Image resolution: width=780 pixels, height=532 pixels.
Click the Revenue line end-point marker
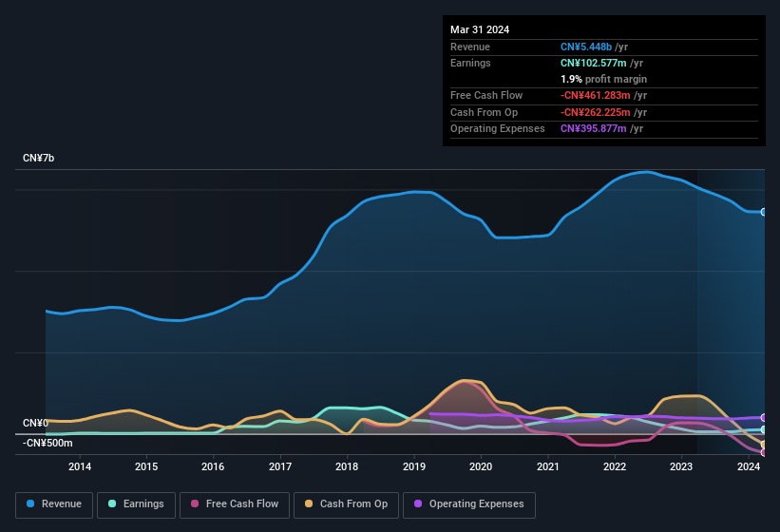click(764, 212)
